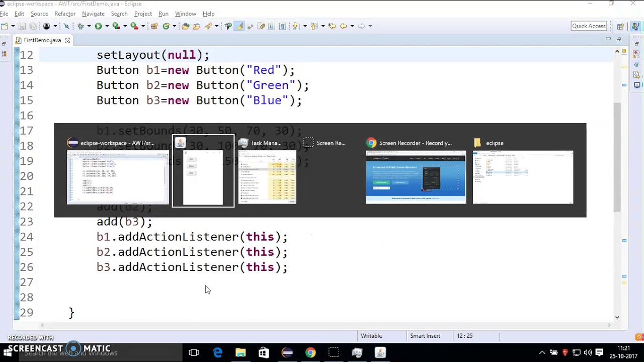Screen dimensions: 644x362
Task: Restore the right-side view stack
Action: coord(637,44)
